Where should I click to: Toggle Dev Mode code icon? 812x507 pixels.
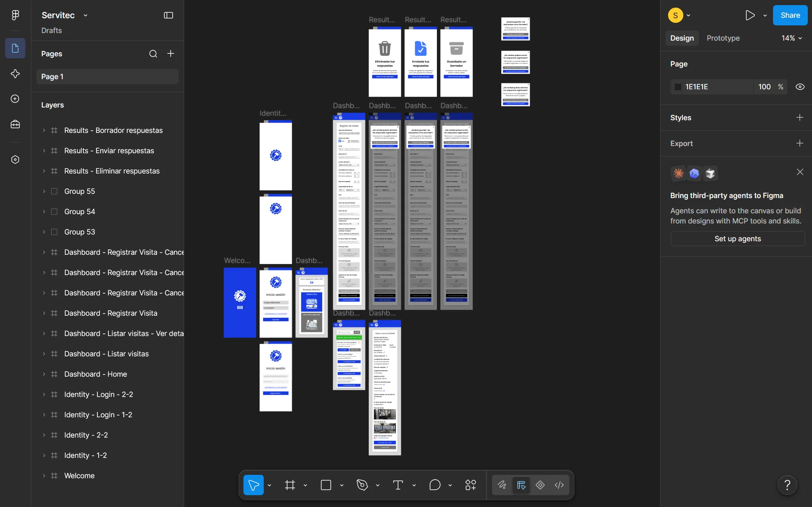(559, 485)
